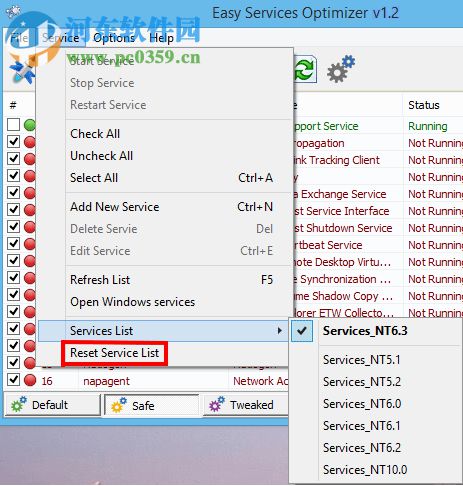Click the # column header

point(13,105)
